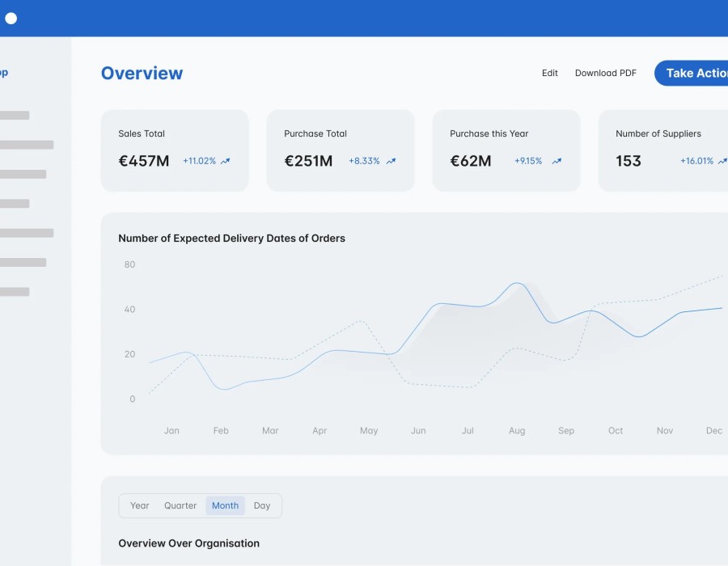Click the Jun label on chart axis
728x566 pixels.
tap(418, 431)
